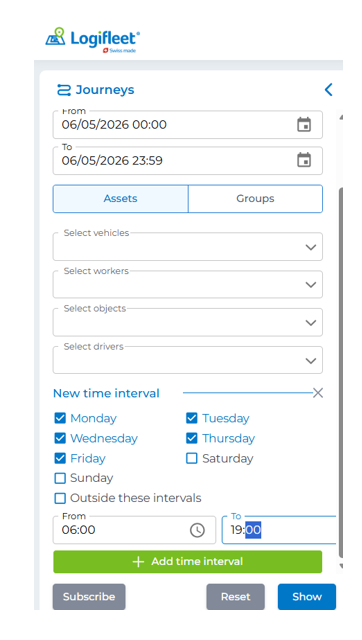The image size is (362, 640).
Task: Click the New time interval label
Action: click(106, 393)
